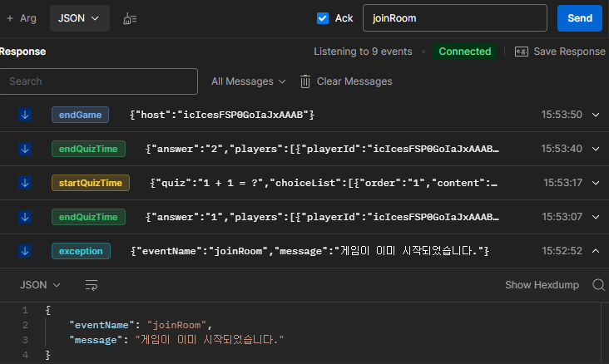The height and width of the screenshot is (364, 609).
Task: Open Listening to 9 events
Action: pyautogui.click(x=363, y=52)
